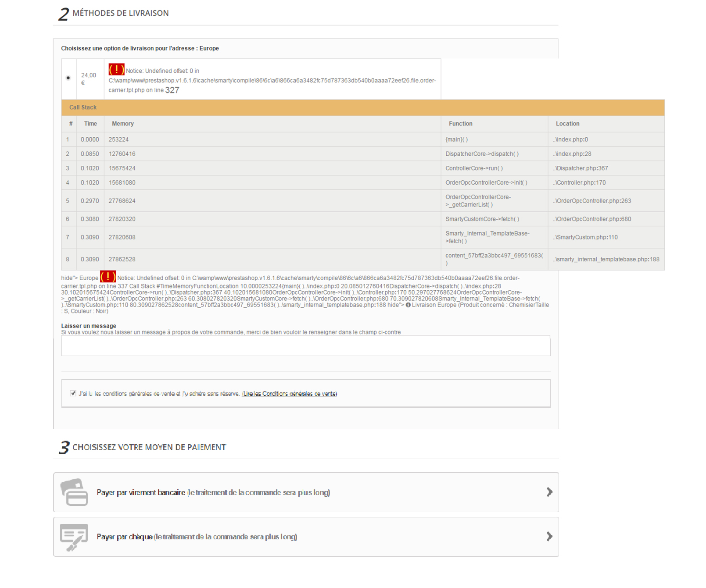706x588 pixels.
Task: Click the red warning icon beside the line 337 notice
Action: tap(108, 277)
